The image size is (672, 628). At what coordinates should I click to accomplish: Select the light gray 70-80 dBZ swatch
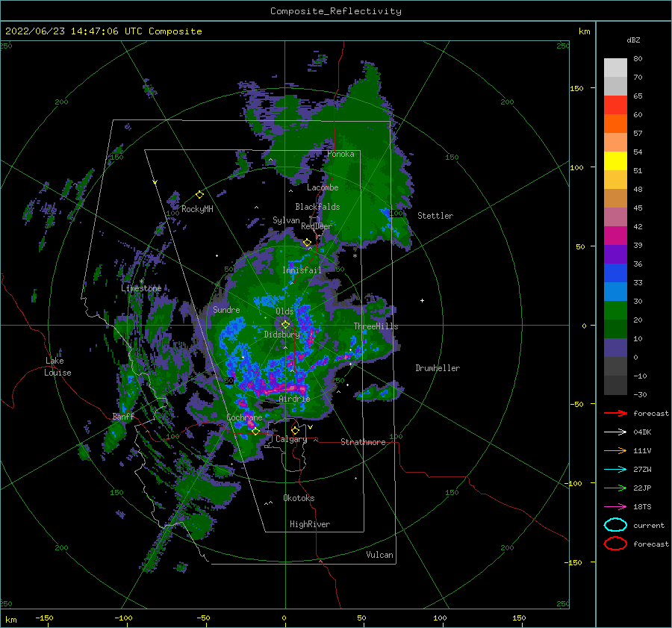(615, 68)
